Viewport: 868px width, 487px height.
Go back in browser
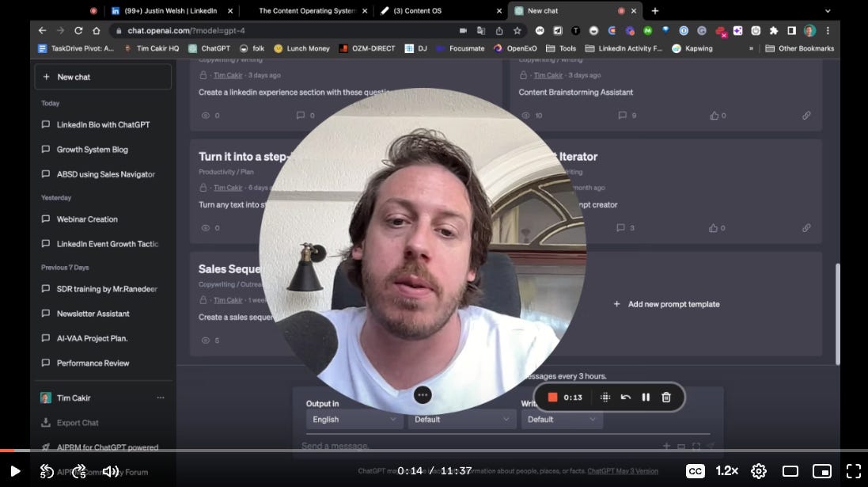click(42, 30)
